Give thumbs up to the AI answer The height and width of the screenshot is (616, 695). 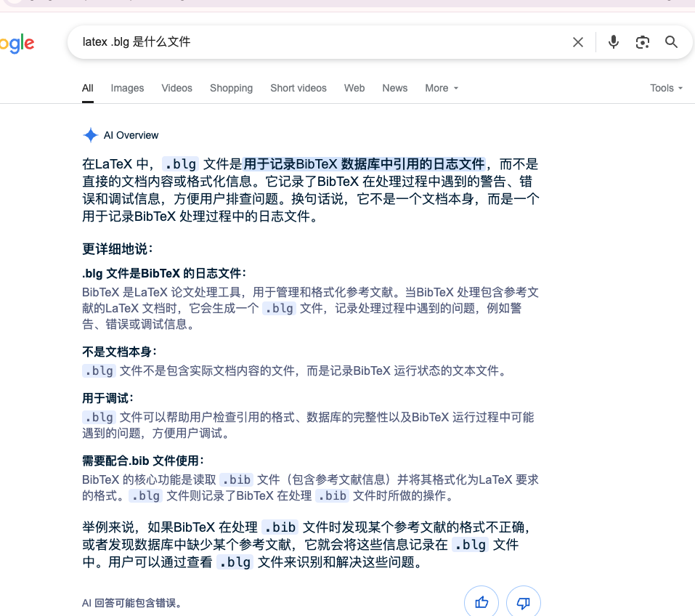(x=481, y=601)
